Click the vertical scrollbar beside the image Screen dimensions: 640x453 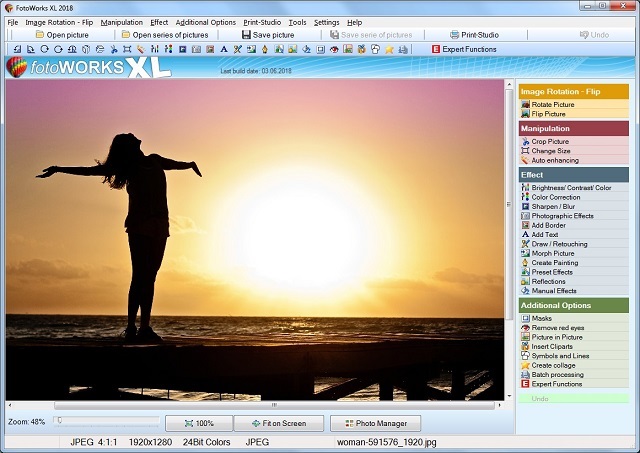(509, 204)
